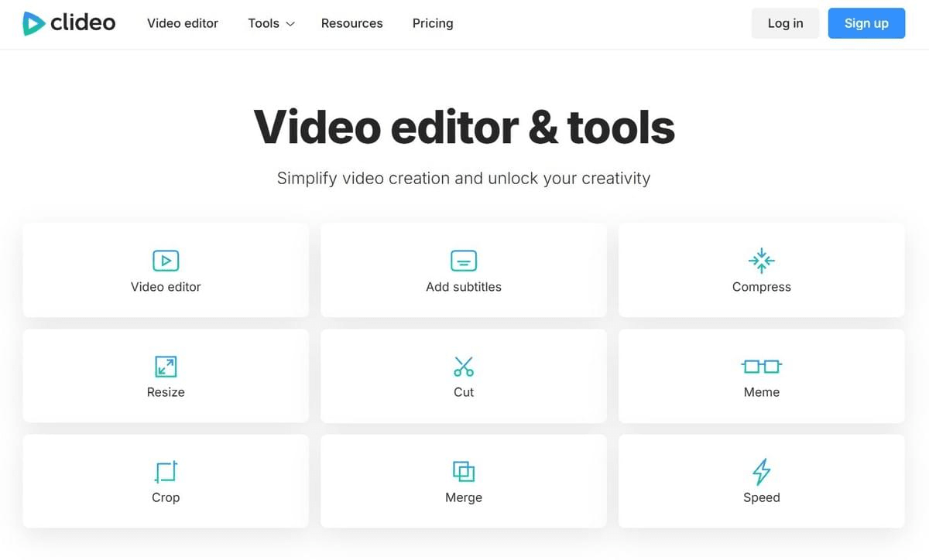Click the Add subtitles card label

[x=464, y=287]
